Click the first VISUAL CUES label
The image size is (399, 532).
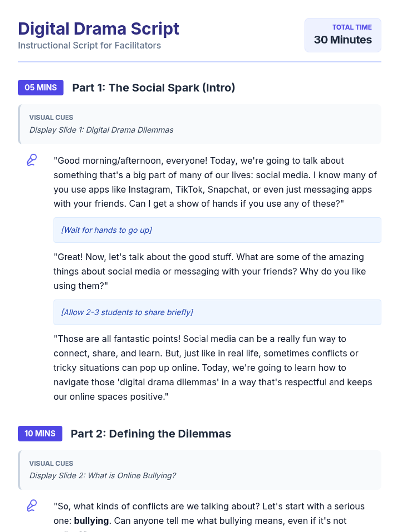[x=51, y=117]
